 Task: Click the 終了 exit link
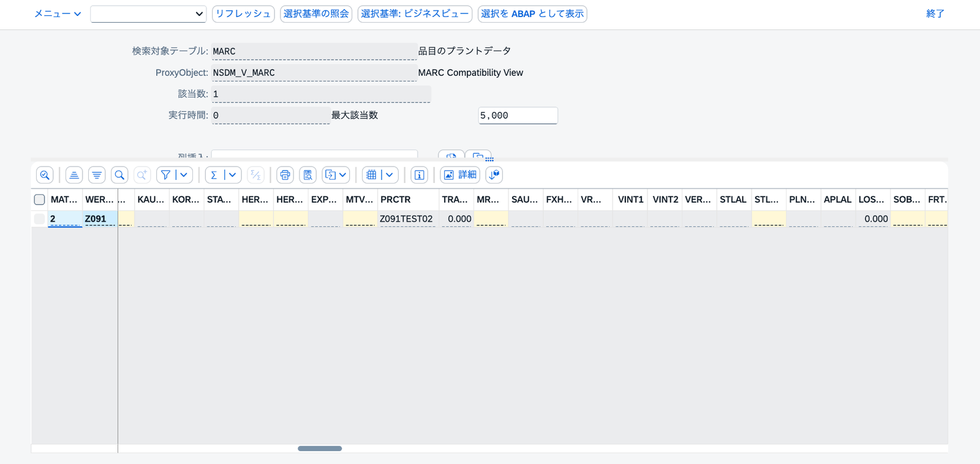click(x=935, y=13)
